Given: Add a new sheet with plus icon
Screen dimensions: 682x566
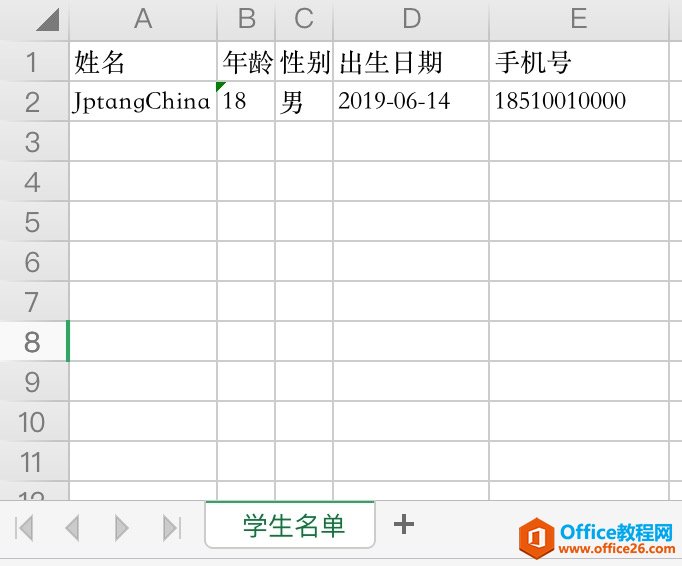Looking at the screenshot, I should 404,524.
